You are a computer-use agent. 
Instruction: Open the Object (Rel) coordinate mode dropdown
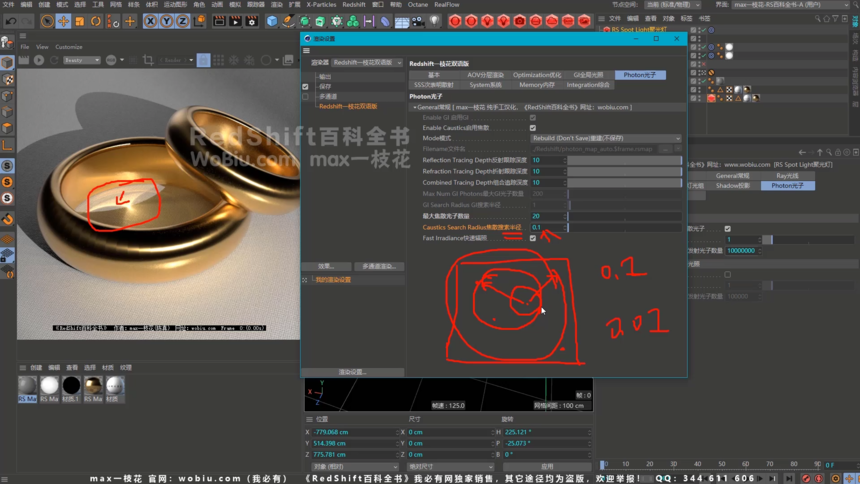tap(355, 466)
